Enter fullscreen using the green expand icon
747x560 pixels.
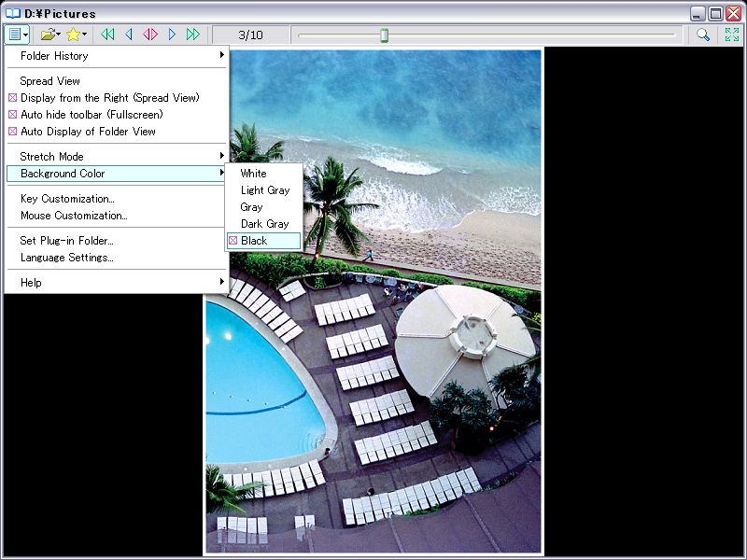(731, 35)
